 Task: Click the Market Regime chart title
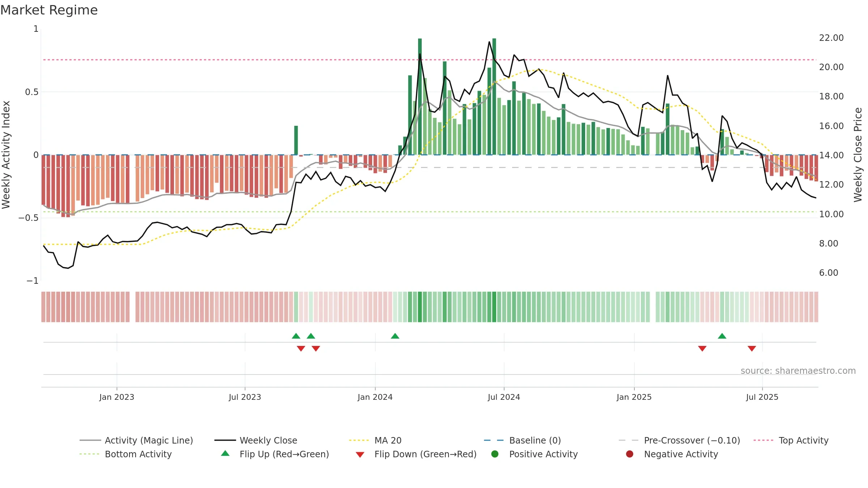(x=49, y=10)
